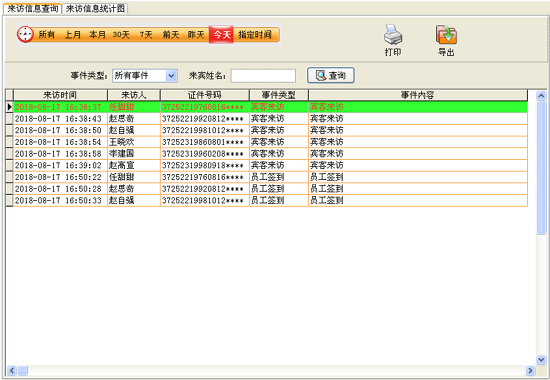This screenshot has width=550, height=380.
Task: Choose the 指定时间 filter option
Action: pos(255,35)
